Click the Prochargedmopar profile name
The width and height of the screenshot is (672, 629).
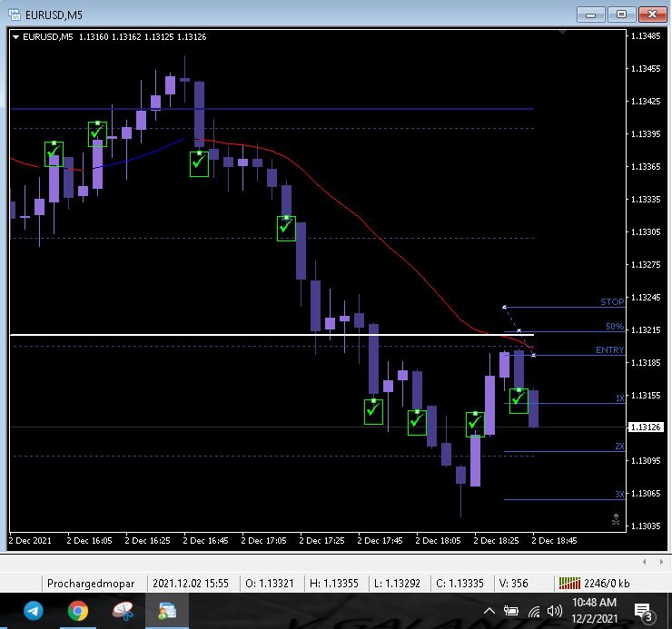pyautogui.click(x=91, y=584)
